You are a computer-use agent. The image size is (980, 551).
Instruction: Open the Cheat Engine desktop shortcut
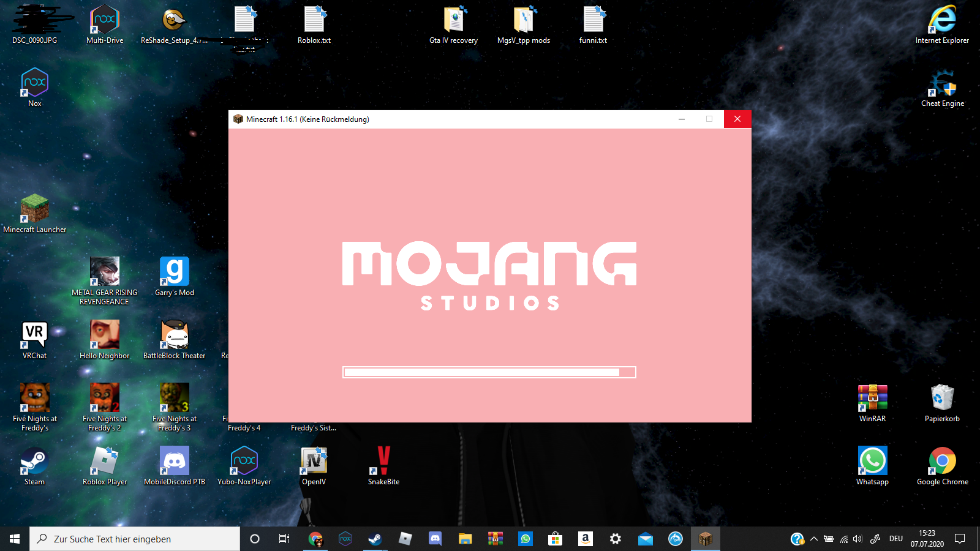[943, 84]
